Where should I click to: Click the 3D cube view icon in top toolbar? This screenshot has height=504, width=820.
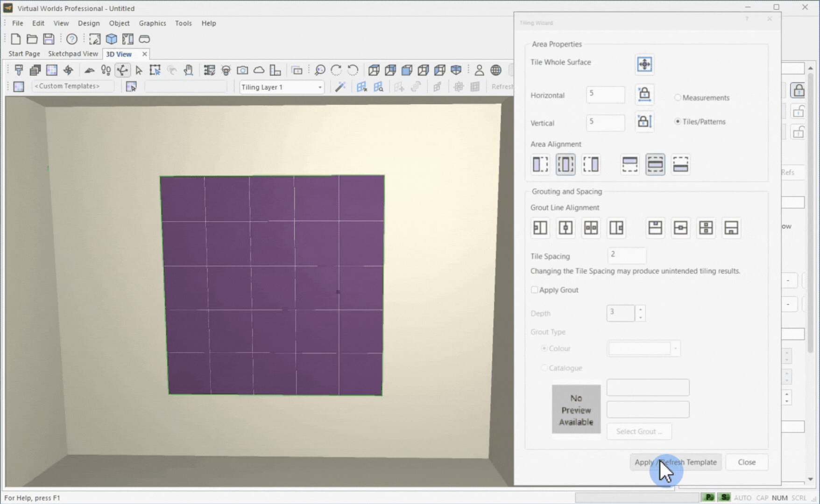click(111, 39)
